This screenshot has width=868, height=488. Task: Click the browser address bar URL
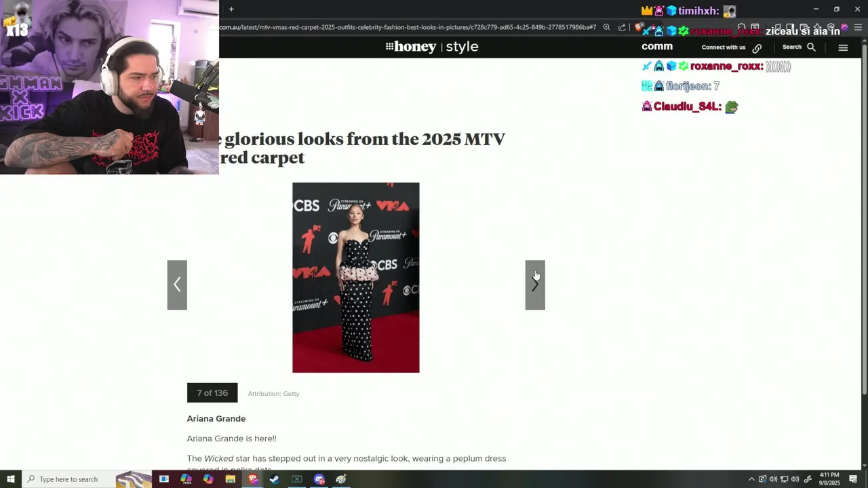click(x=408, y=28)
